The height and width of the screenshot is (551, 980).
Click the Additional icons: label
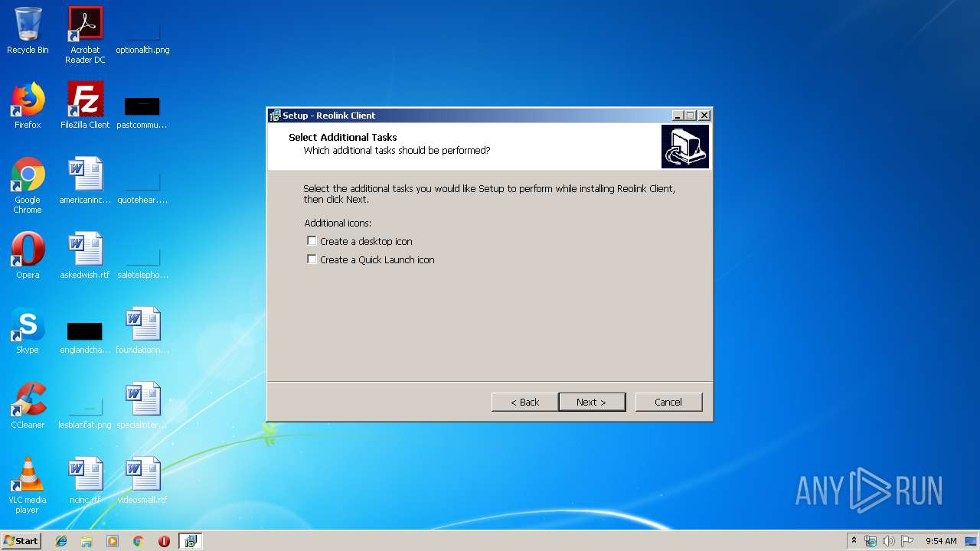[338, 223]
